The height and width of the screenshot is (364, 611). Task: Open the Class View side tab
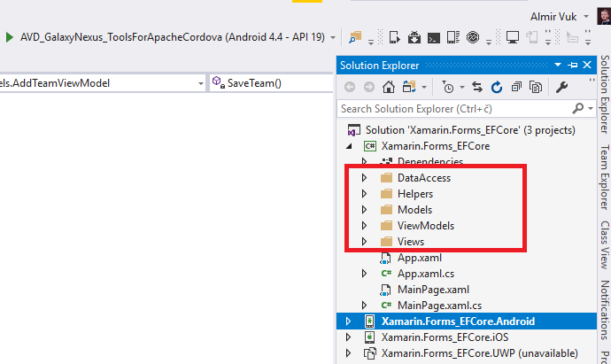pyautogui.click(x=605, y=245)
